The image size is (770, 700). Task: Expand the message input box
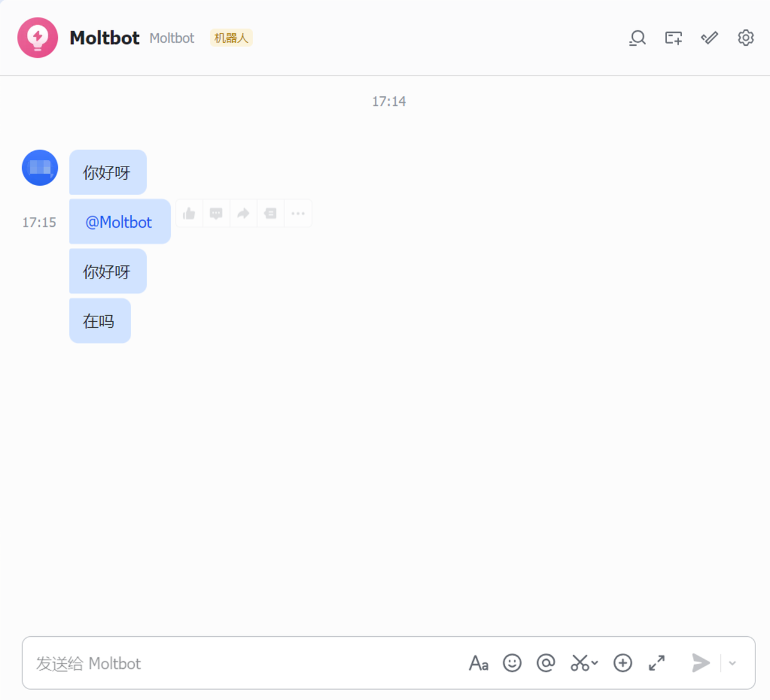point(657,663)
